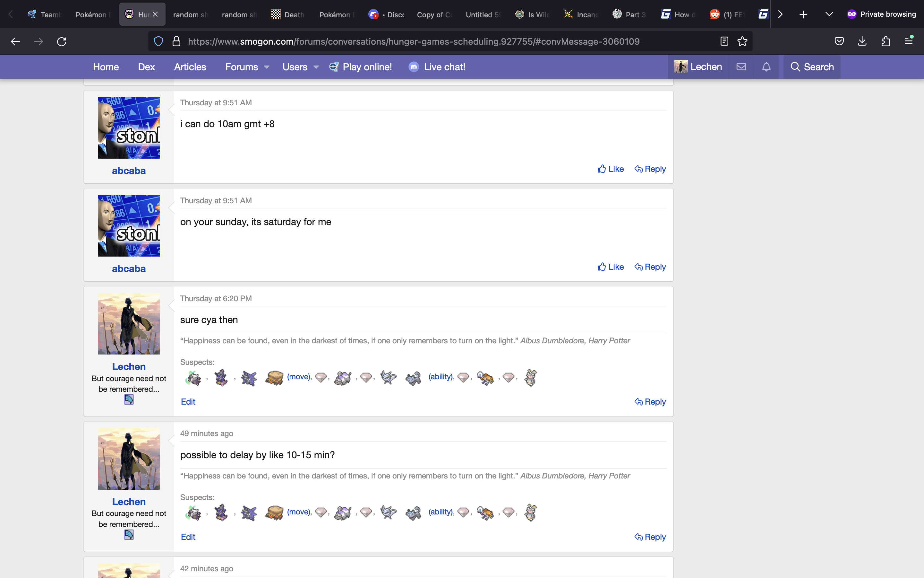Expand the Forums dropdown arrow
This screenshot has height=578, width=924.
click(x=267, y=67)
